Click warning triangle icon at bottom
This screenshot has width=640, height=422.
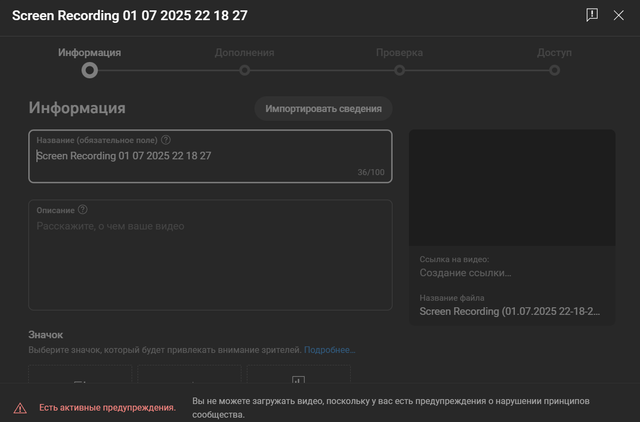[x=20, y=408]
